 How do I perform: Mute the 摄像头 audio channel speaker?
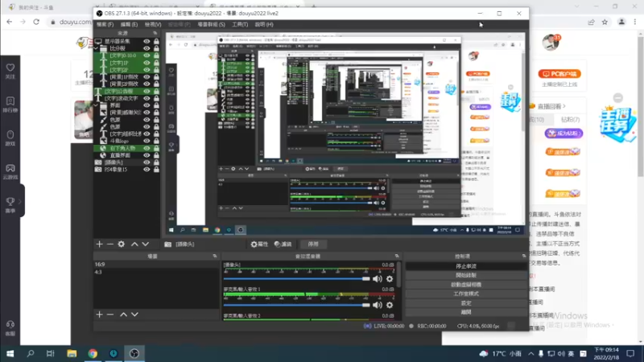point(377,278)
